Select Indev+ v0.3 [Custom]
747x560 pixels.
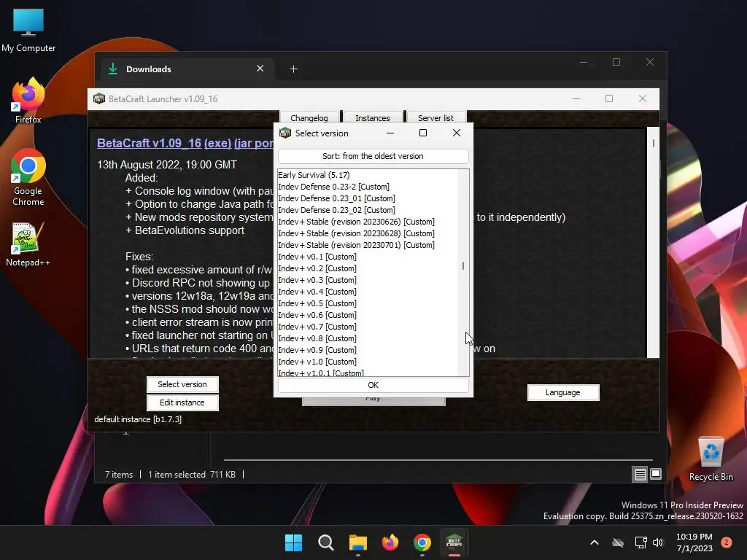tap(368, 280)
